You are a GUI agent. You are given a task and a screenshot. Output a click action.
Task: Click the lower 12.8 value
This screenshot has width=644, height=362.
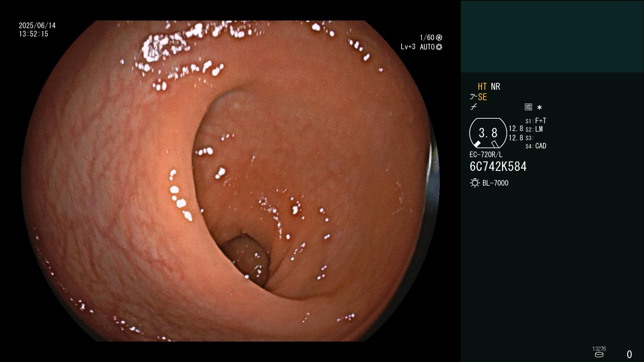(516, 138)
